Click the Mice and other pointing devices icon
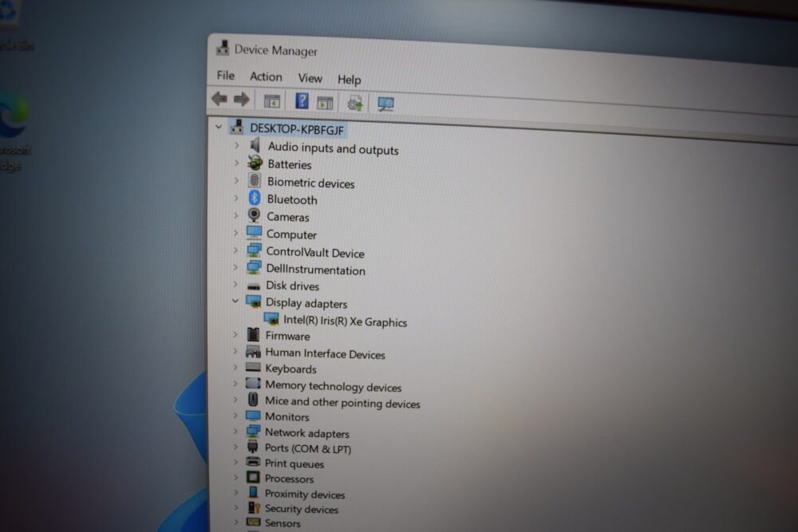Viewport: 798px width, 532px height. pos(252,400)
